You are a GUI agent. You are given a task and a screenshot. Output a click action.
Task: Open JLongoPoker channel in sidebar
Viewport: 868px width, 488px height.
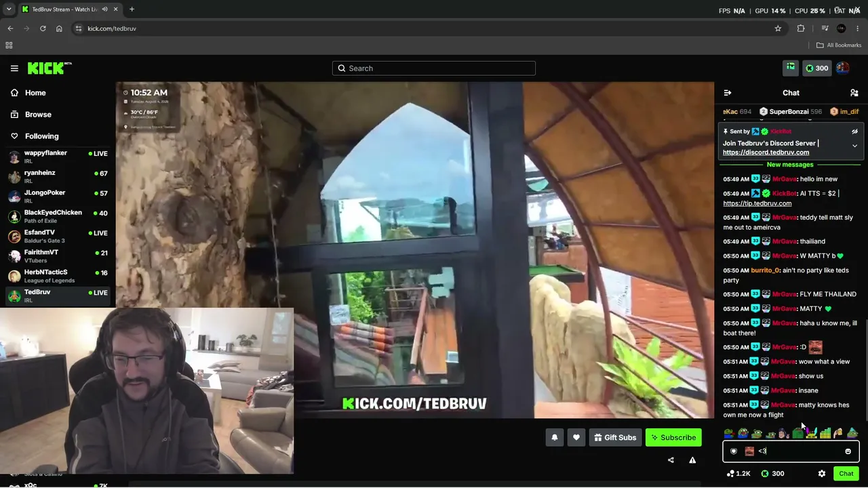coord(58,197)
